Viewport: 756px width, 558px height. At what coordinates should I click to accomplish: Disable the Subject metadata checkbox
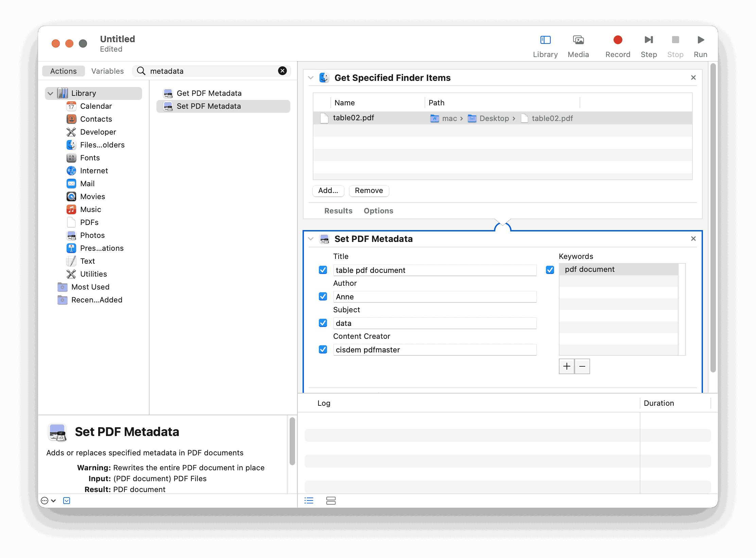pos(323,323)
